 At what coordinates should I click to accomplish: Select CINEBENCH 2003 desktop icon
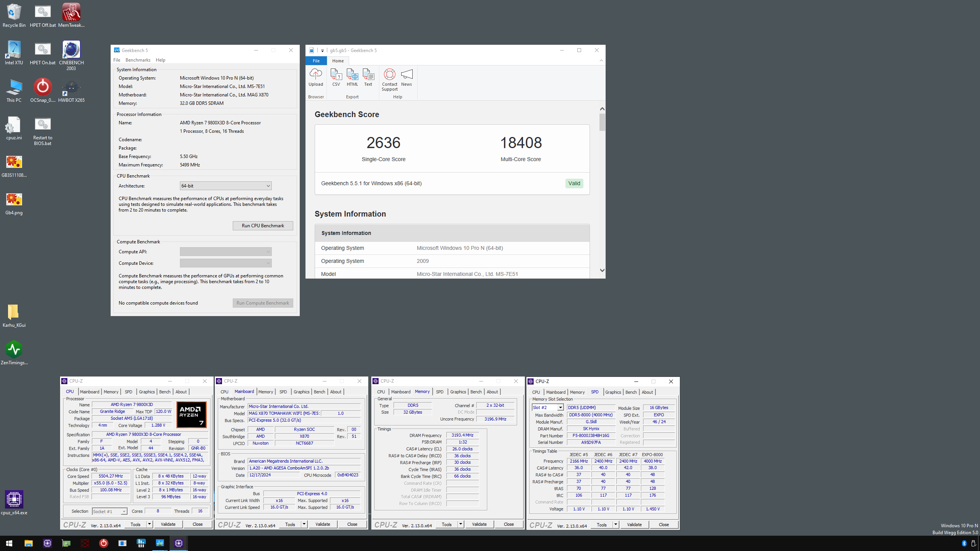point(71,56)
